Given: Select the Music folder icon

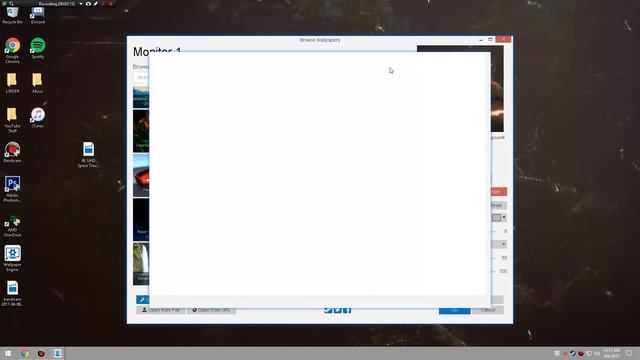Looking at the screenshot, I should click(38, 83).
